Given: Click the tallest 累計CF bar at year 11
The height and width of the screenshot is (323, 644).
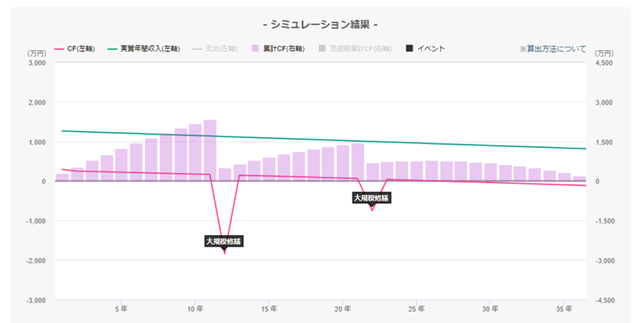Looking at the screenshot, I should click(210, 151).
